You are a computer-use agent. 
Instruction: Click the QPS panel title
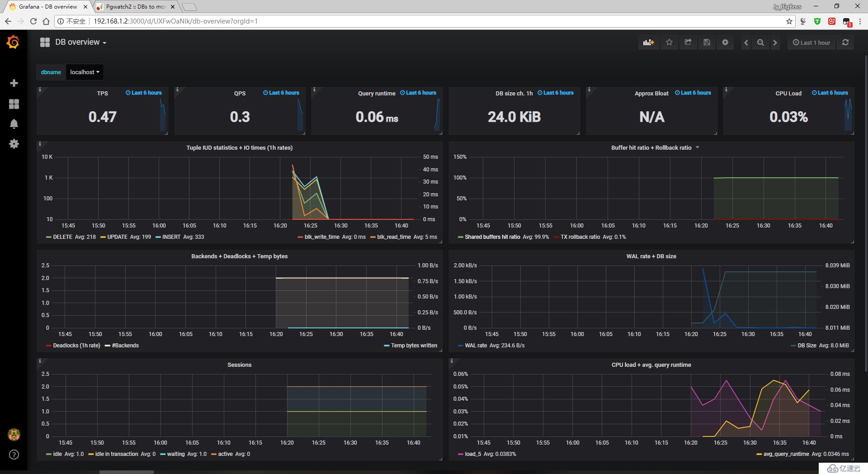point(240,94)
